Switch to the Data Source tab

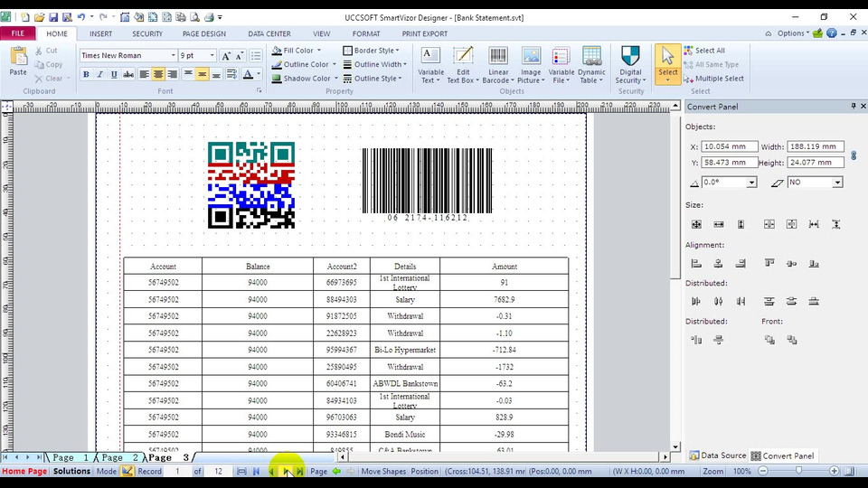point(718,455)
